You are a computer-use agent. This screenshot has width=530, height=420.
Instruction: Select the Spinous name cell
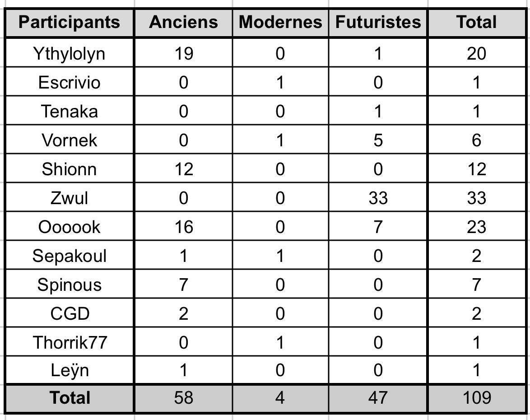click(70, 285)
